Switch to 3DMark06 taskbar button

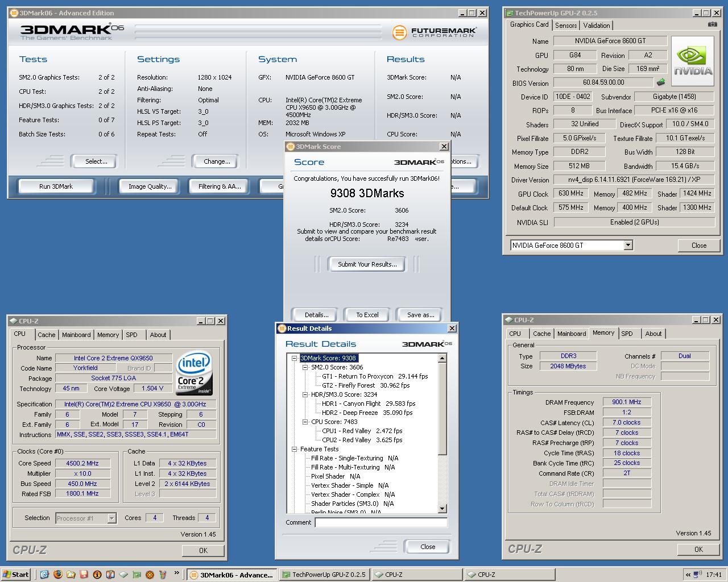click(232, 575)
